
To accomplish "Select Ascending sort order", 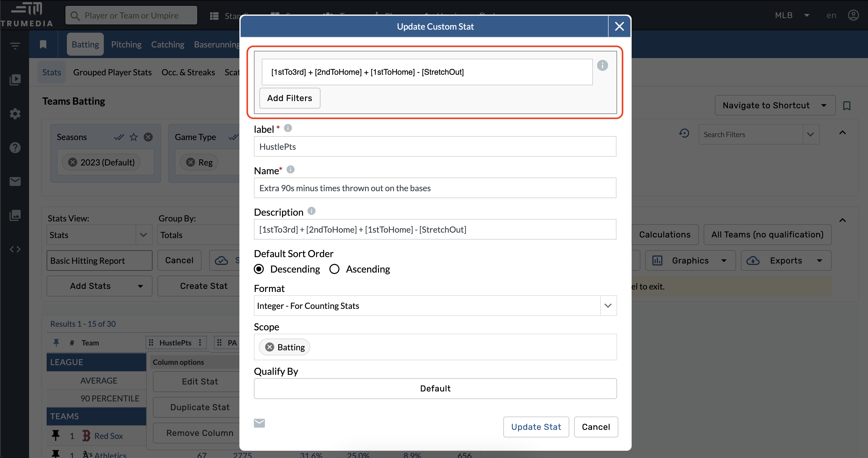I will tap(334, 269).
